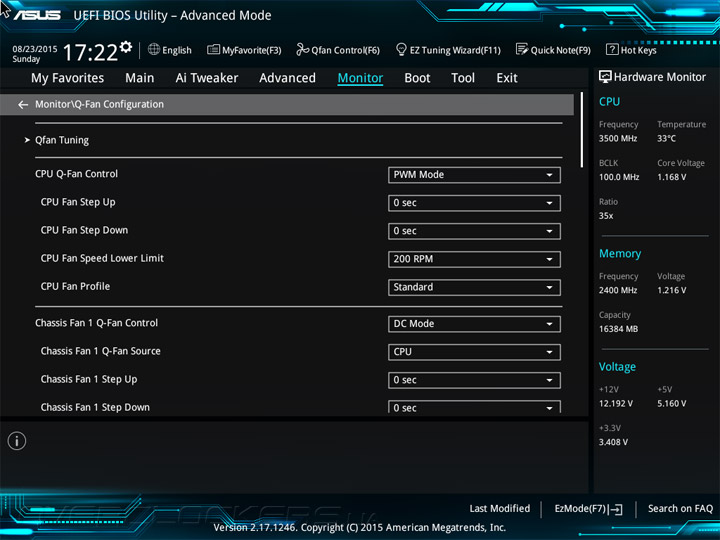Click the memory voltage value 1.216 V

pyautogui.click(x=672, y=290)
